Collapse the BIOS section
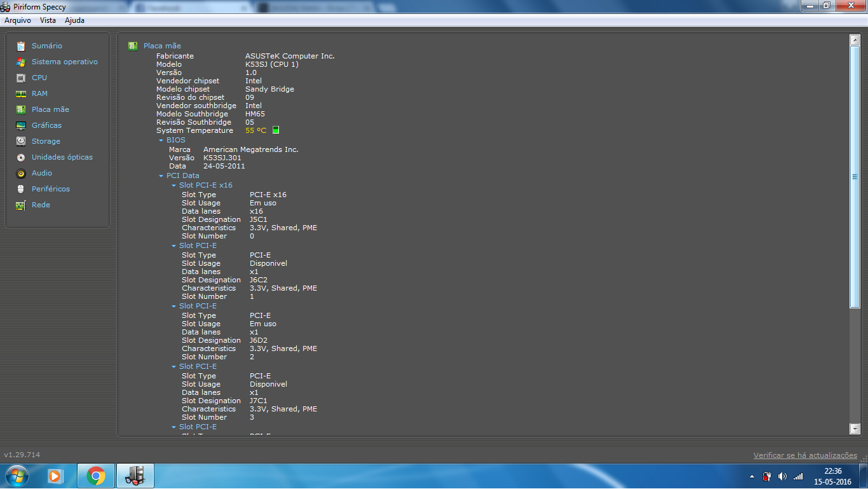The width and height of the screenshot is (868, 489). pos(161,140)
